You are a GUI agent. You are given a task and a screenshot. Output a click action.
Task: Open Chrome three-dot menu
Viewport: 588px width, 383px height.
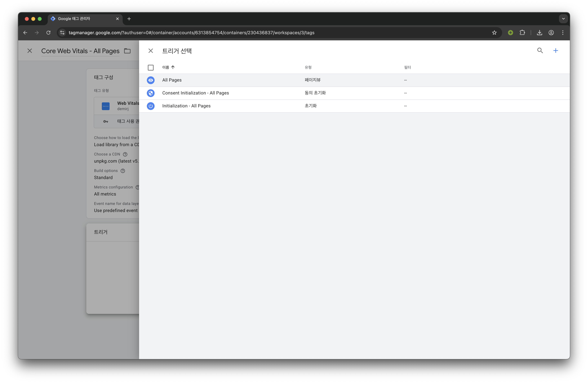pyautogui.click(x=563, y=33)
